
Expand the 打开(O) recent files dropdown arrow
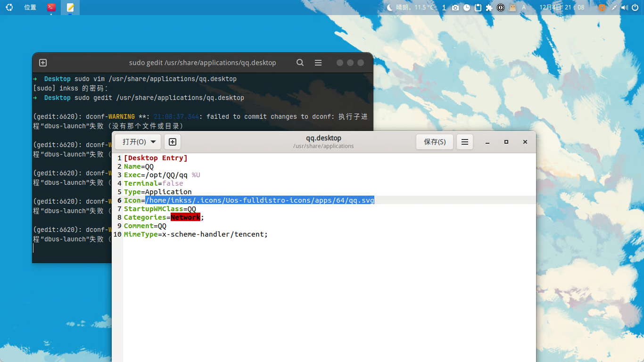point(153,142)
